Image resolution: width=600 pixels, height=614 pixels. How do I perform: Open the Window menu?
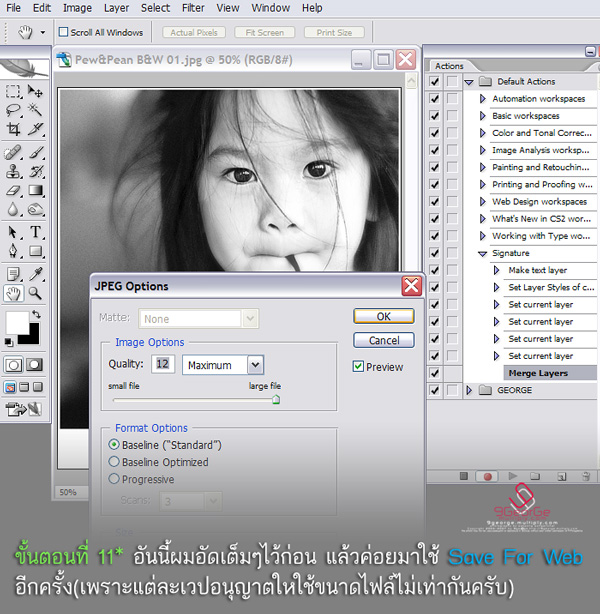[271, 8]
